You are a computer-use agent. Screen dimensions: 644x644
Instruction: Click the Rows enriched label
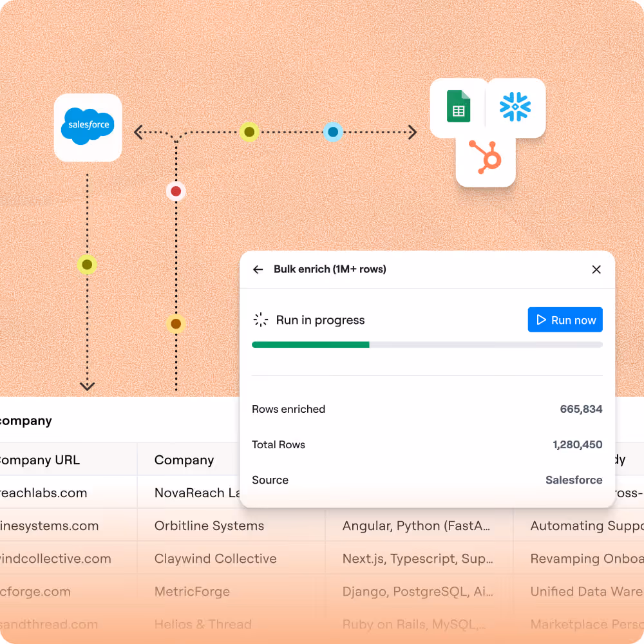[289, 409]
